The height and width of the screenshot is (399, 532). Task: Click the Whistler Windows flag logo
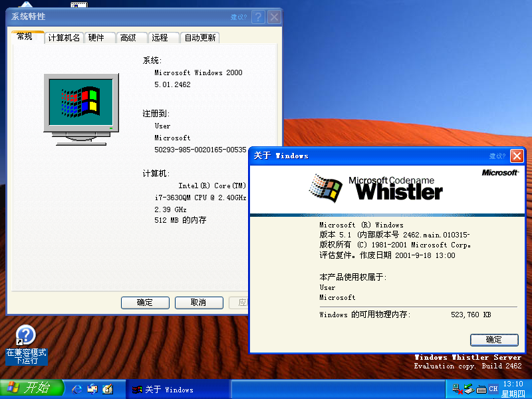325,188
